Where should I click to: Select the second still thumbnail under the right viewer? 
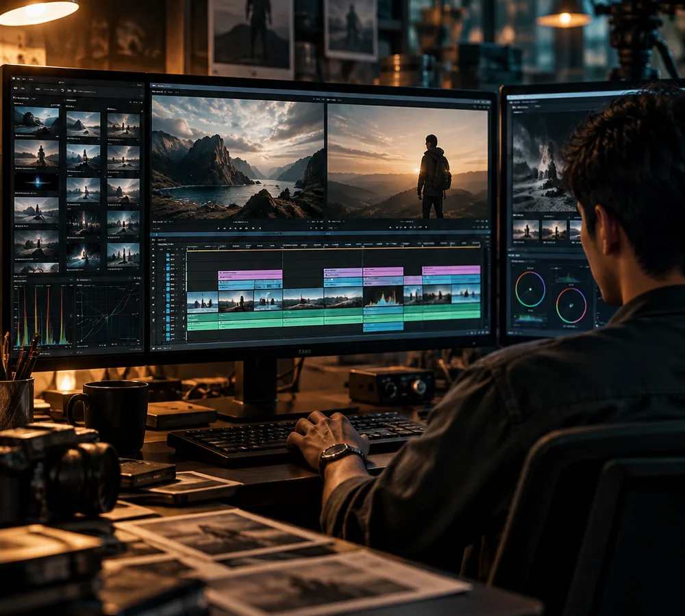(554, 230)
